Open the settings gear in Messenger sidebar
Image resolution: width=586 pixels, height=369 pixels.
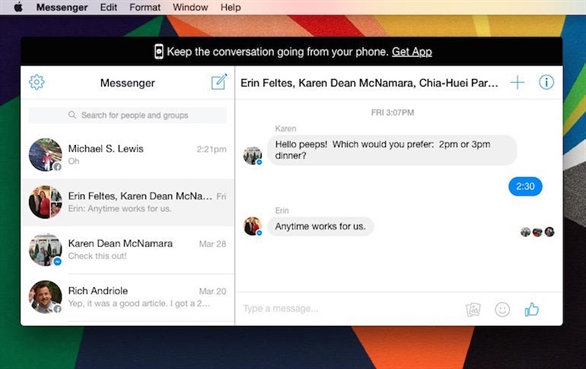pos(37,82)
